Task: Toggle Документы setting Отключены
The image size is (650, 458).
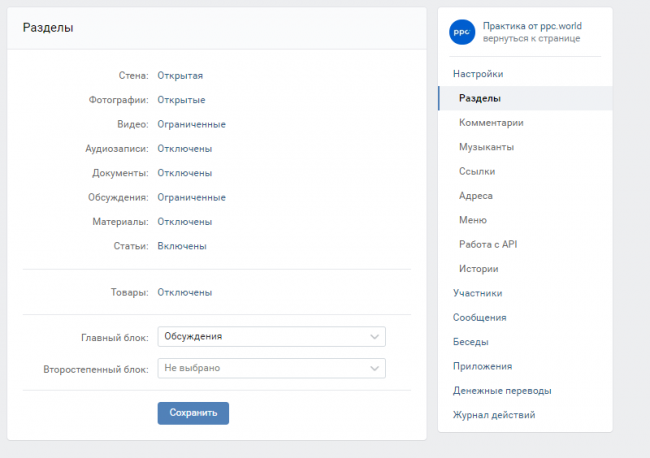Action: (x=184, y=173)
